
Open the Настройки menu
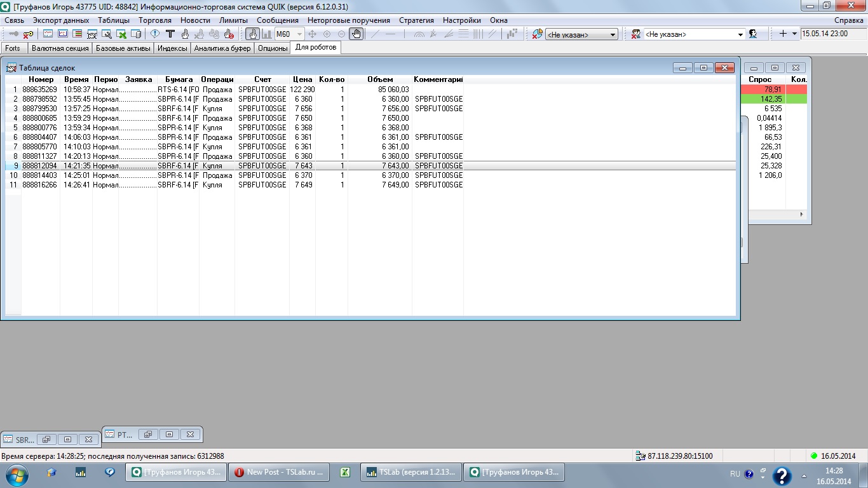click(462, 20)
